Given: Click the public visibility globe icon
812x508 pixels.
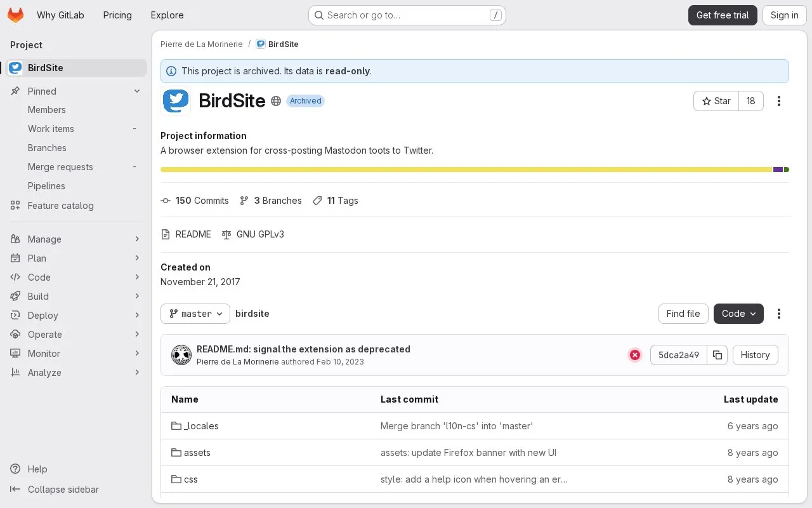Looking at the screenshot, I should (276, 101).
